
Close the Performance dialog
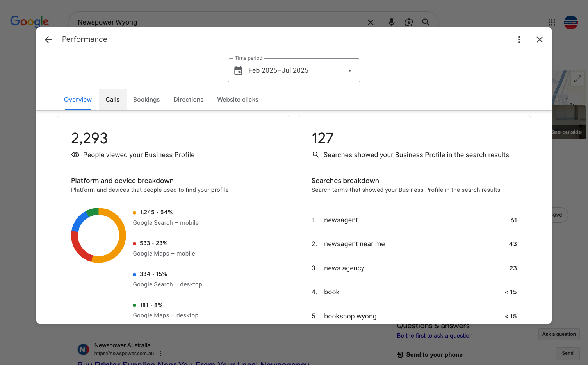(540, 39)
